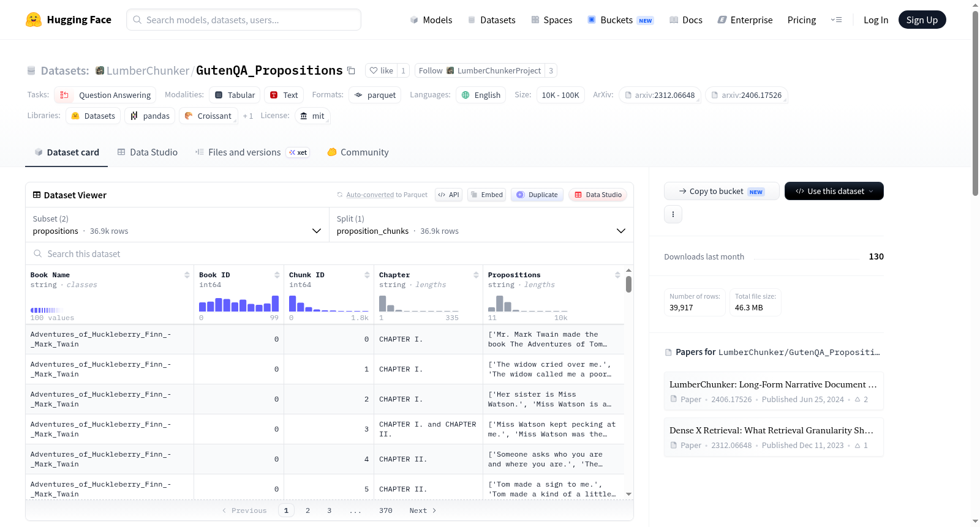Screen dimensions: 980x527
Task: Open the Docs nav item
Action: click(x=686, y=20)
